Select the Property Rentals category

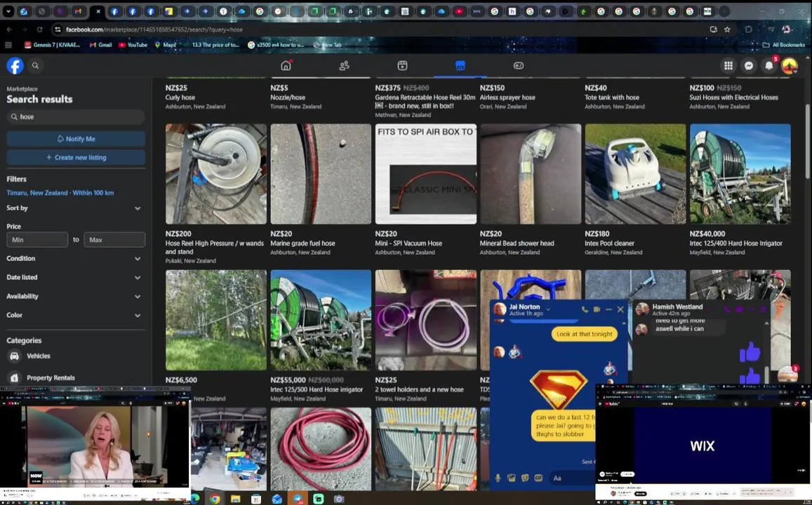(x=76, y=378)
